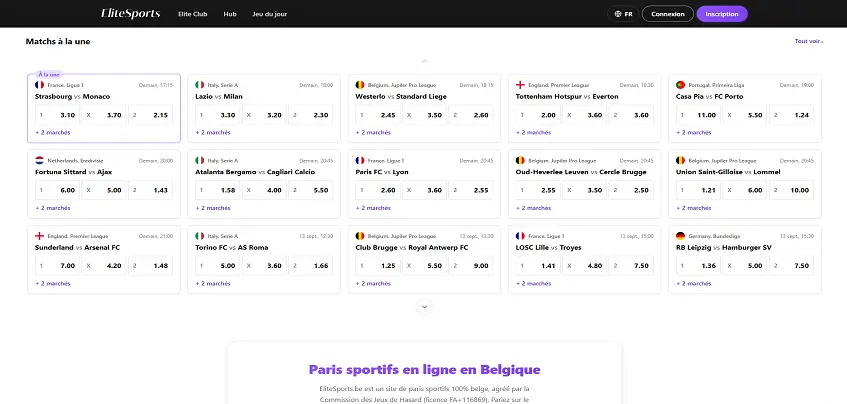
Task: Show more markets for Tottenham vs Everton
Action: [534, 132]
